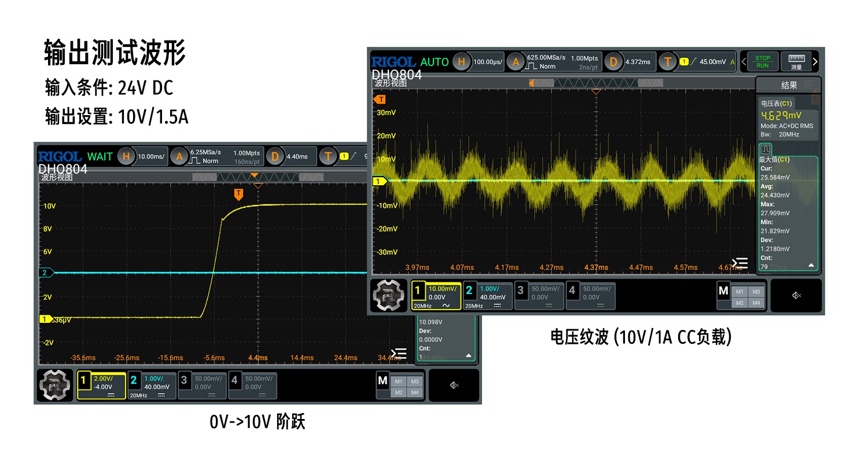Image resolution: width=868 pixels, height=463 pixels.
Task: Select math M3 on the step scope
Action: pos(414,381)
